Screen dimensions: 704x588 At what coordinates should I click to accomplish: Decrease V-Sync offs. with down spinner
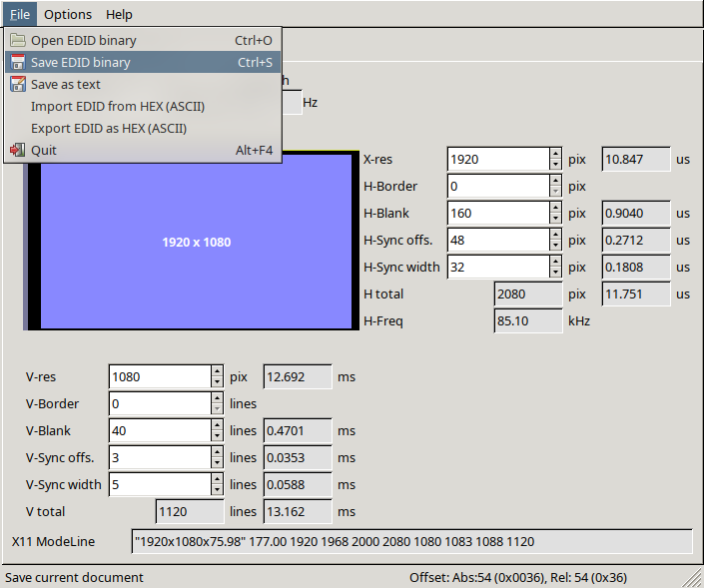point(218,463)
